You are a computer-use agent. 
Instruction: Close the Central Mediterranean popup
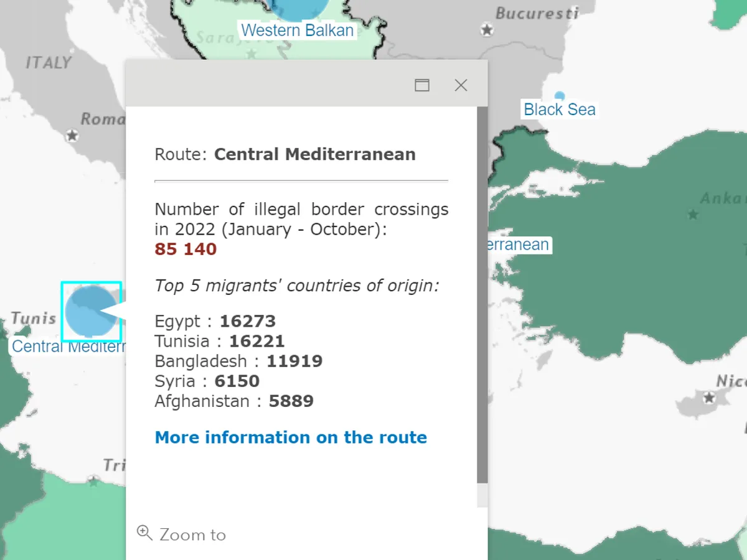[461, 85]
